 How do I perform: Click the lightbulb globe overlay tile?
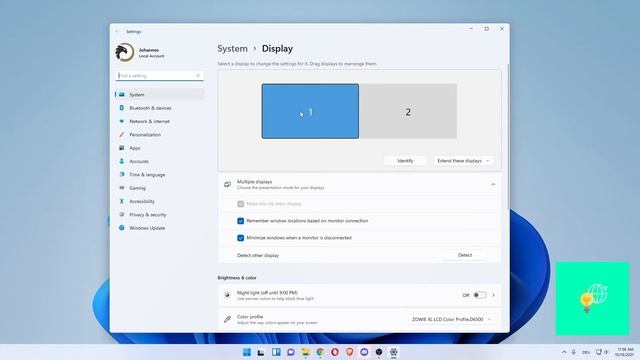tap(592, 299)
